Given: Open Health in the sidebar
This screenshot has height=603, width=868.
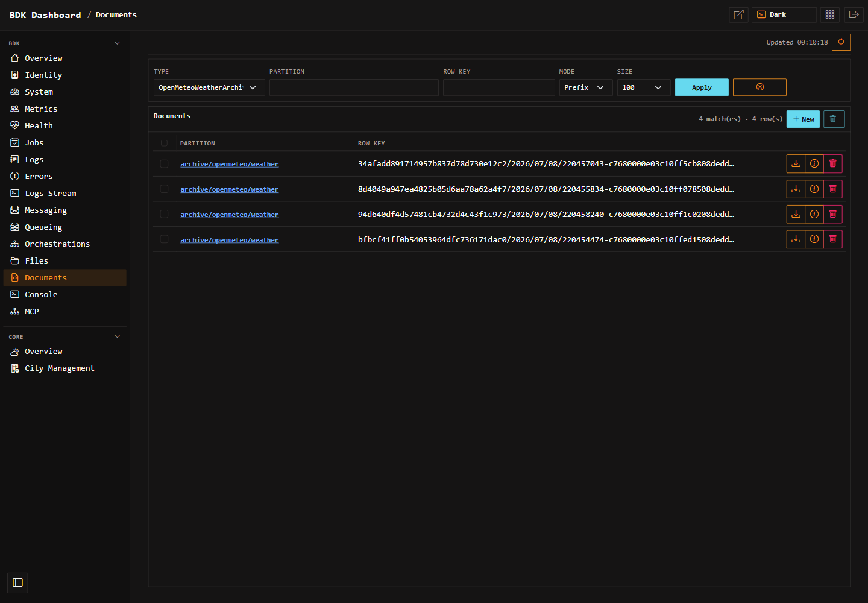Looking at the screenshot, I should [65, 125].
